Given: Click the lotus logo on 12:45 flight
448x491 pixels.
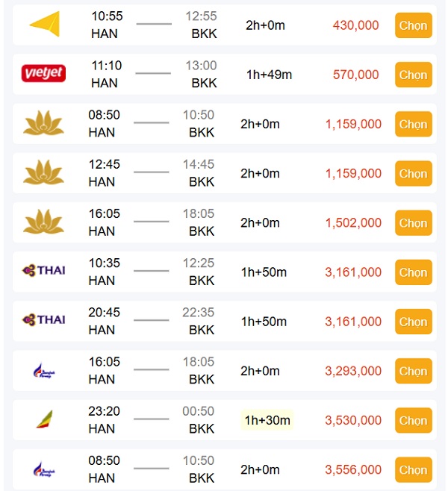Looking at the screenshot, I should 44,173.
